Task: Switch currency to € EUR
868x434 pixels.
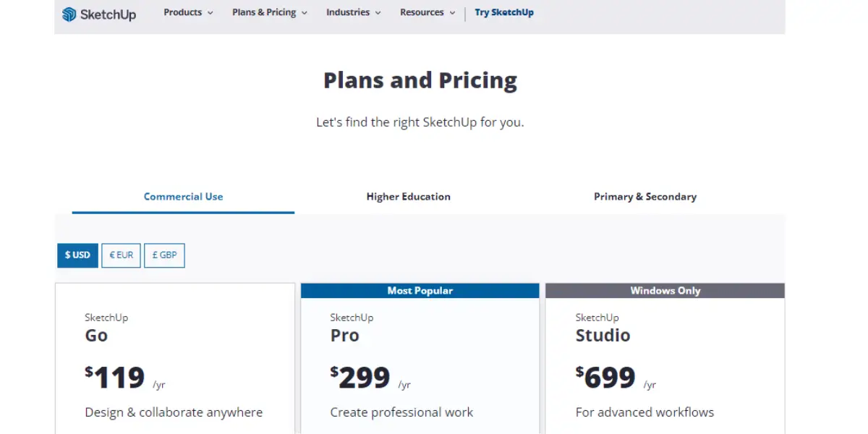Action: [121, 255]
